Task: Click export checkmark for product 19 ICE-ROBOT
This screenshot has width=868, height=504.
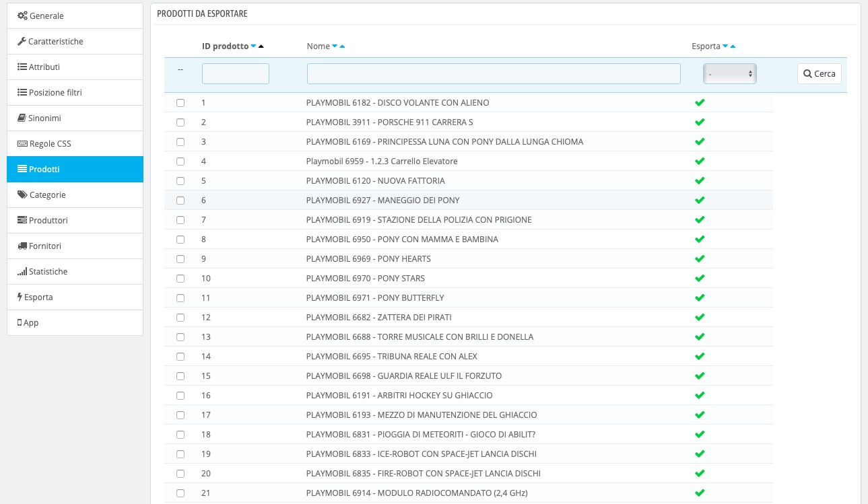Action: click(700, 454)
